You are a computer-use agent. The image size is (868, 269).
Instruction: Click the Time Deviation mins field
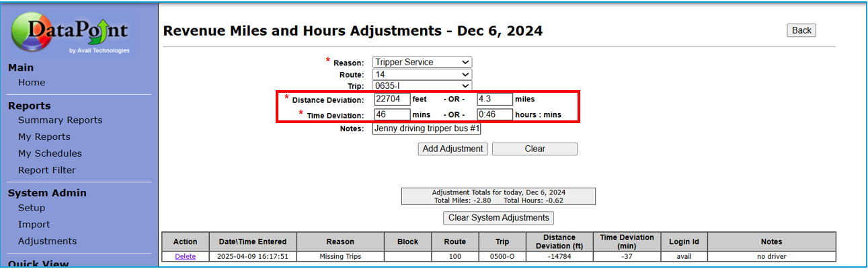pos(391,114)
